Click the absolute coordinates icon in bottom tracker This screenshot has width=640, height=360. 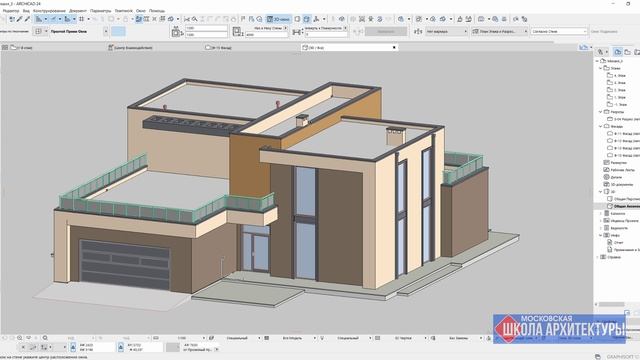73,347
